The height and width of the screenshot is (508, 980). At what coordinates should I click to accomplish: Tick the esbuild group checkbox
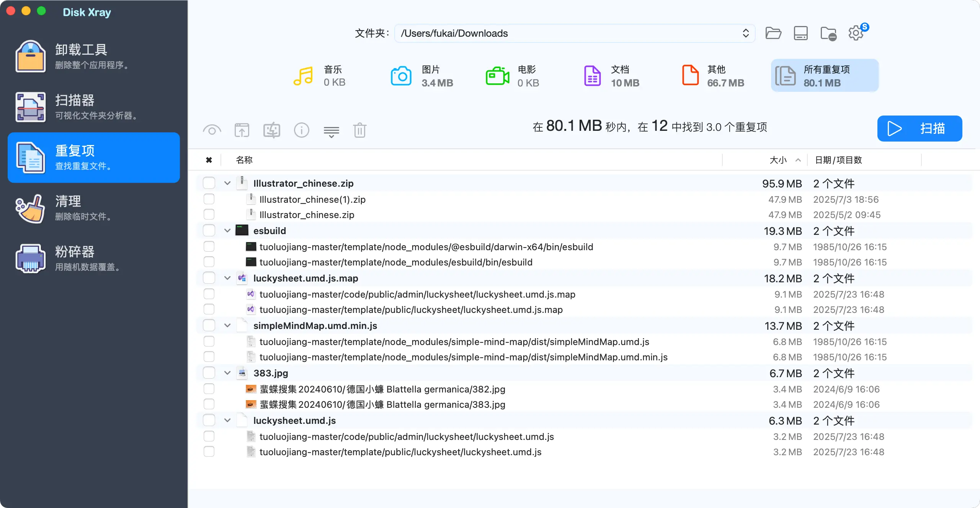click(x=209, y=231)
